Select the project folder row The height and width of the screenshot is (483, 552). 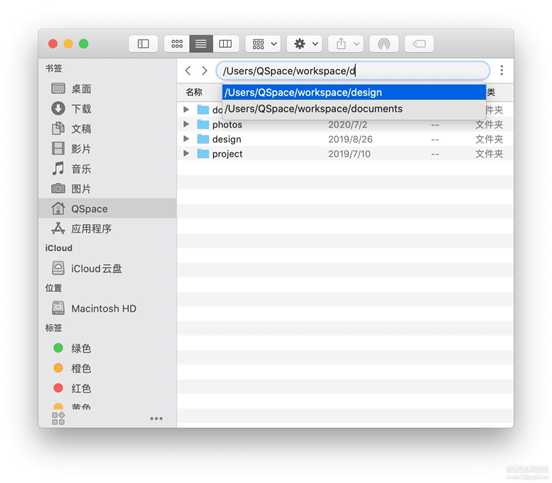click(345, 154)
